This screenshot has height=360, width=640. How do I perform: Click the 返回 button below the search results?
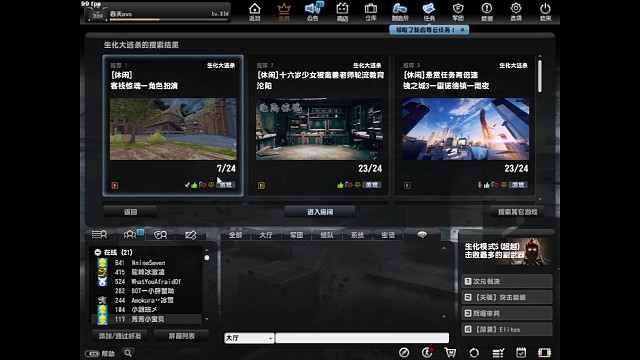point(130,212)
